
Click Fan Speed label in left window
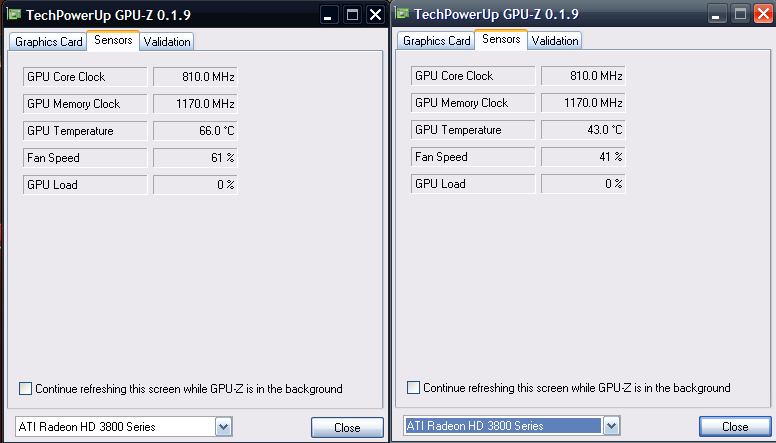click(x=85, y=158)
